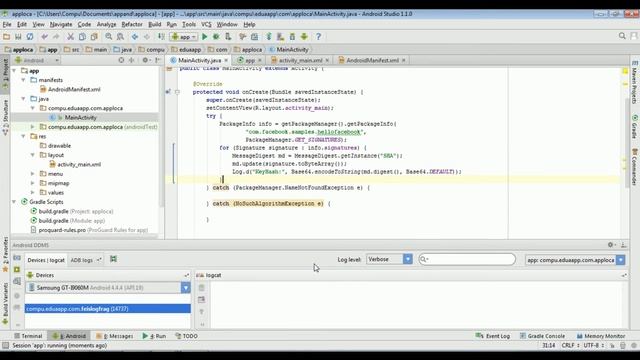Open the VCS menu

[x=206, y=24]
